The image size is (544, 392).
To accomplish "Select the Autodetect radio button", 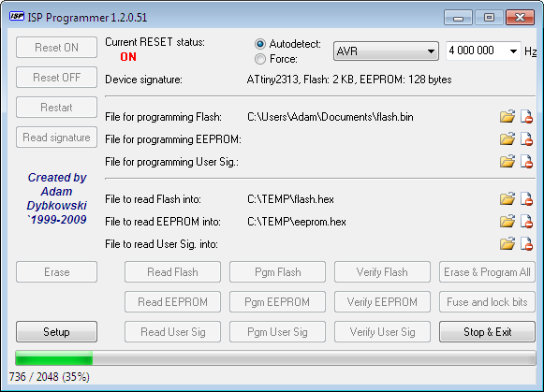I will point(260,44).
